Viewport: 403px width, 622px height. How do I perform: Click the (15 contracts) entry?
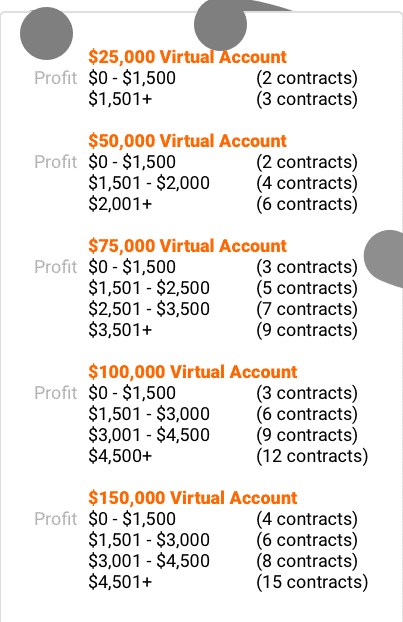click(312, 582)
